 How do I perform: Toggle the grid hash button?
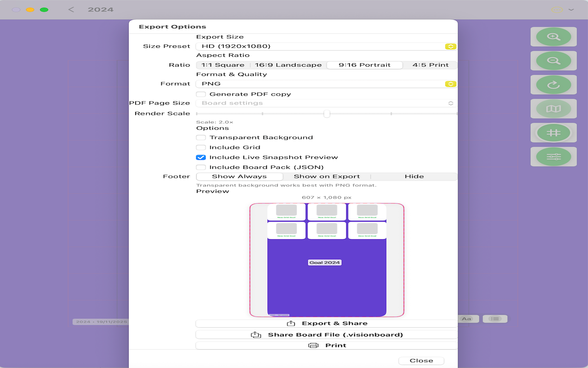click(553, 133)
